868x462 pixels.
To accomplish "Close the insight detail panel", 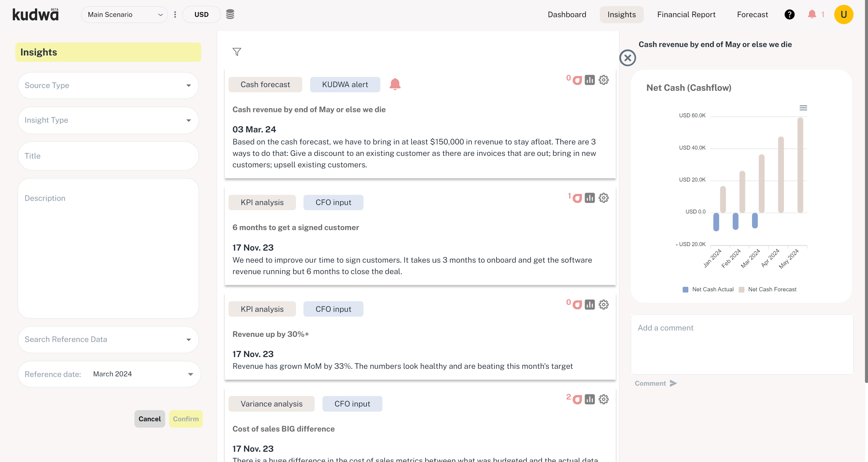I will click(627, 58).
